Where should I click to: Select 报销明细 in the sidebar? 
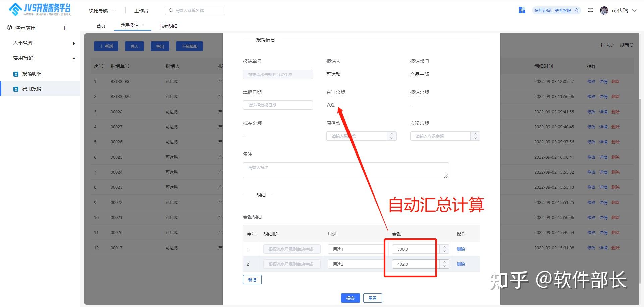pyautogui.click(x=32, y=74)
